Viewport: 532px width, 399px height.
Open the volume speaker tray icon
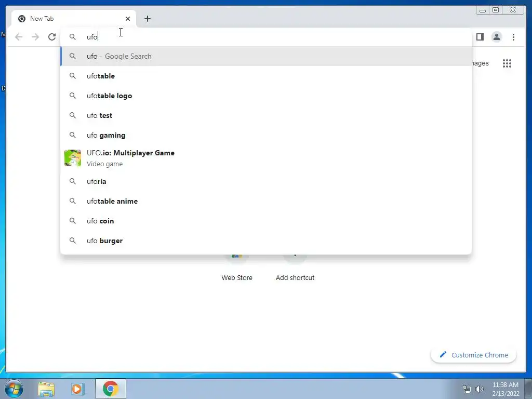[x=479, y=389]
